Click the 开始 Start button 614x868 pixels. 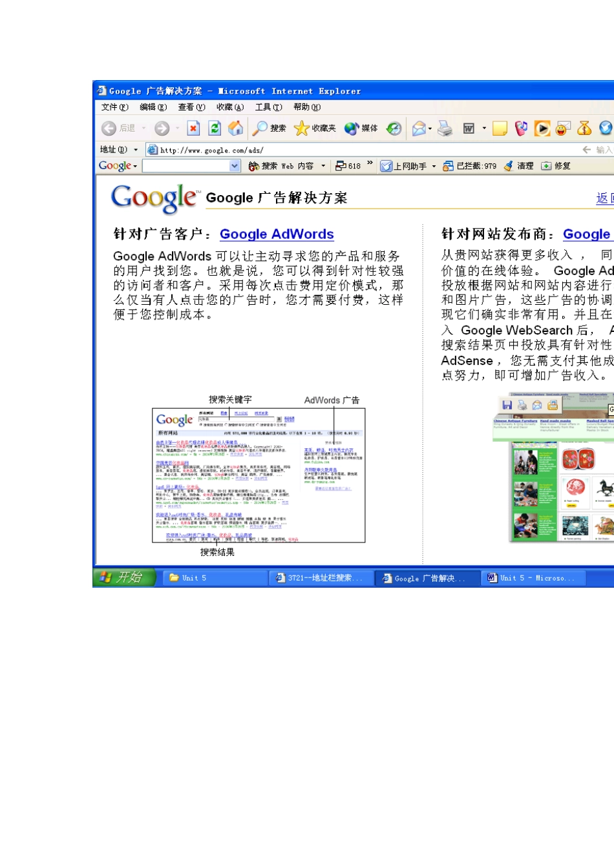[125, 577]
